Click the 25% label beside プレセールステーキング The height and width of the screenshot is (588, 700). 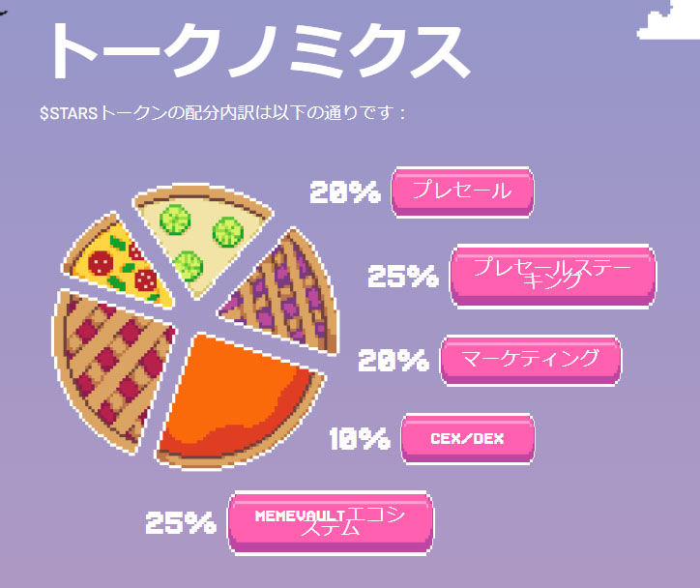click(402, 276)
